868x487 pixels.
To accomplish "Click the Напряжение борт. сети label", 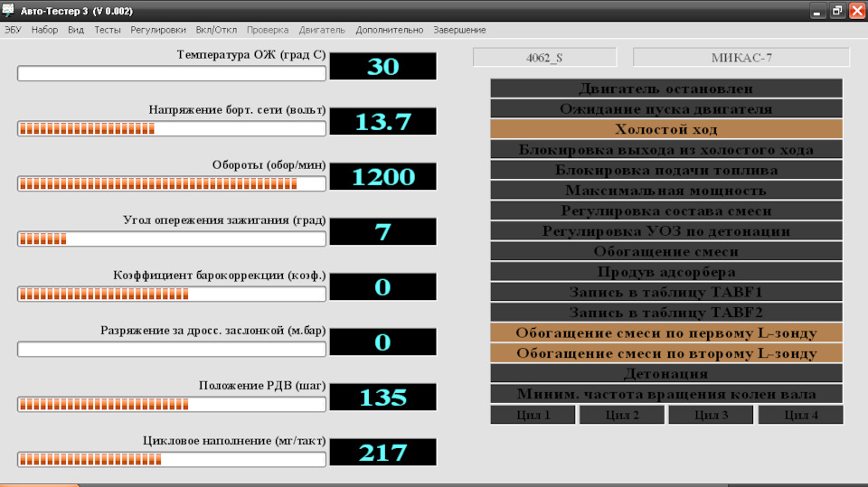I will (238, 110).
